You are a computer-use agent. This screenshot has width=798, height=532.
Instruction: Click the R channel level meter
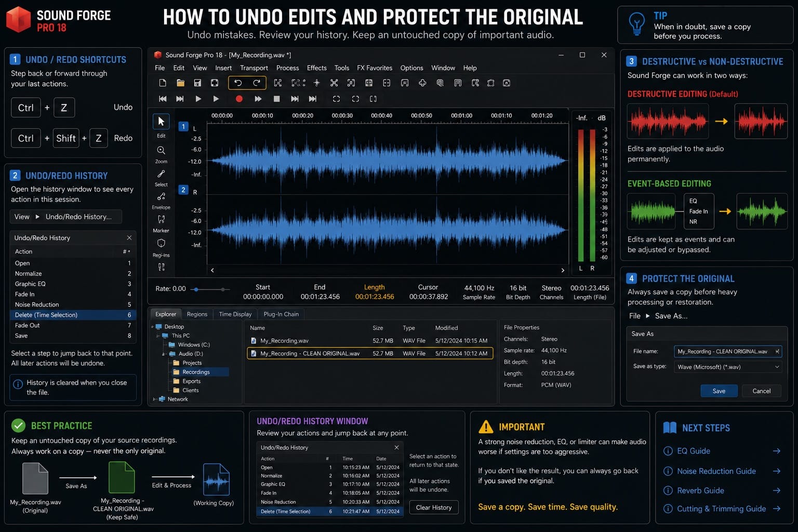tap(592, 195)
